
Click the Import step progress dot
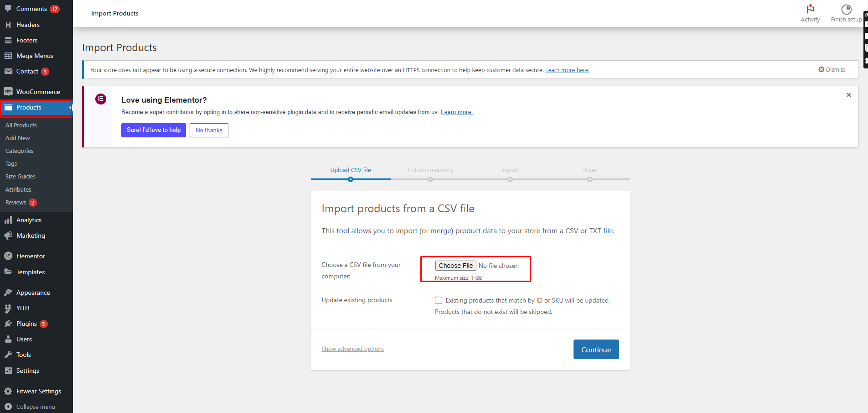coord(510,179)
